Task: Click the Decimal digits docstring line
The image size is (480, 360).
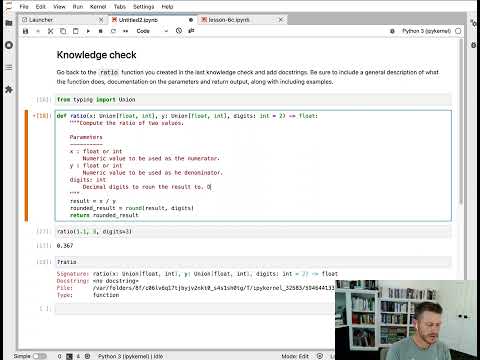Action: pos(147,187)
